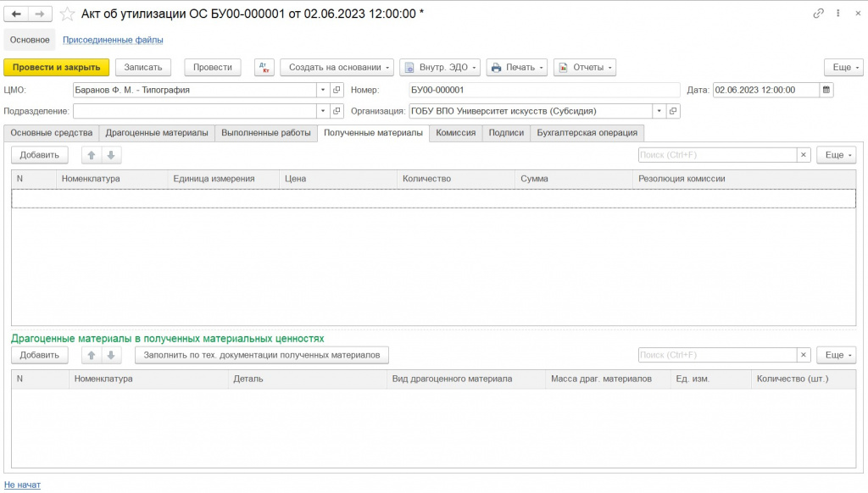Focus the upper table Поиск field
Image resolution: width=868 pixels, height=493 pixels.
[717, 155]
